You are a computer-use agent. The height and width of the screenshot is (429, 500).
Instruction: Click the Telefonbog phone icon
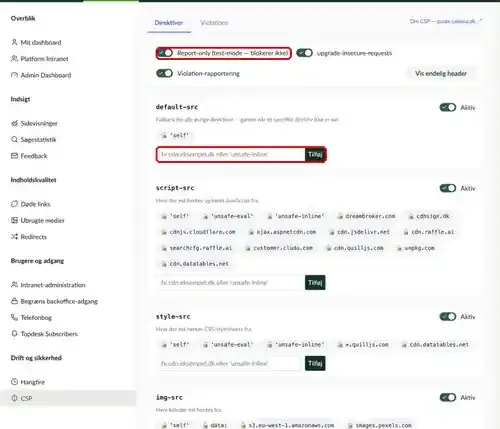(x=14, y=317)
